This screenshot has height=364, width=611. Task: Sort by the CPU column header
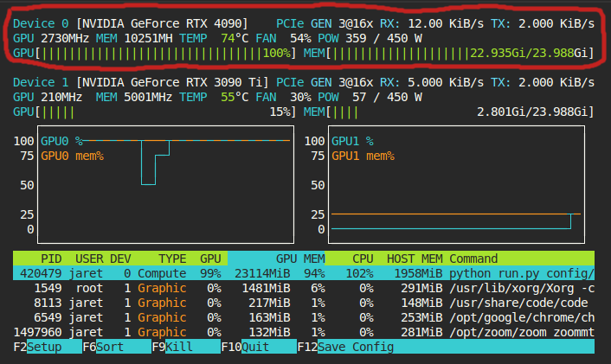tap(363, 259)
